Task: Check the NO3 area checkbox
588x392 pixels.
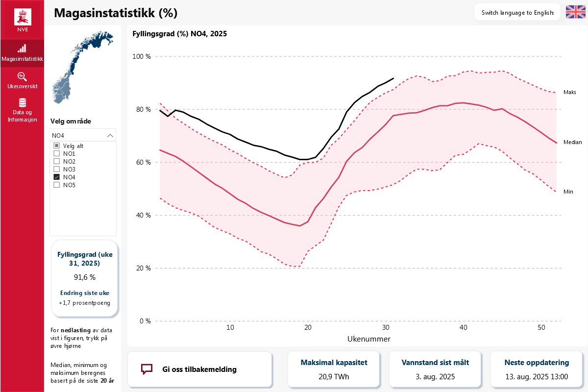Action: pyautogui.click(x=56, y=170)
